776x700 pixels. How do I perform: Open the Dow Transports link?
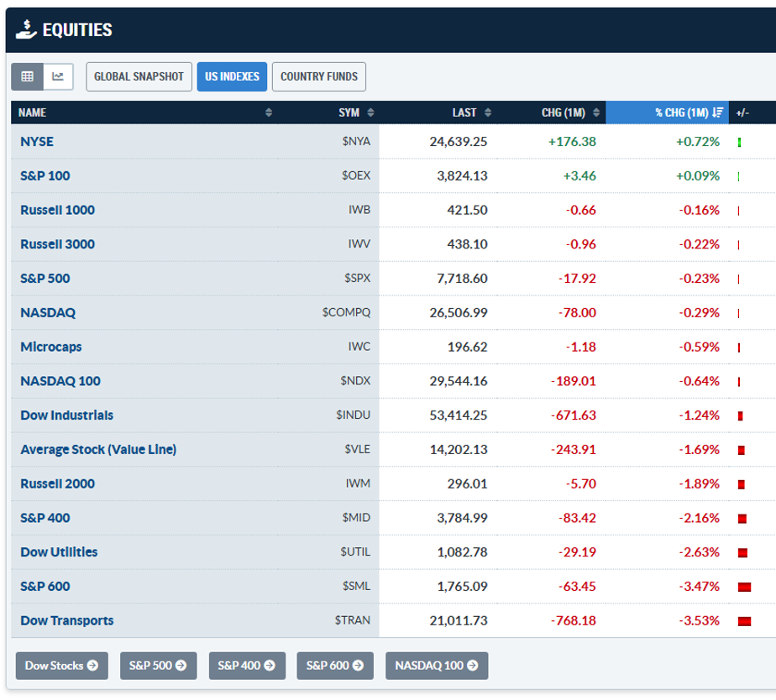point(67,620)
